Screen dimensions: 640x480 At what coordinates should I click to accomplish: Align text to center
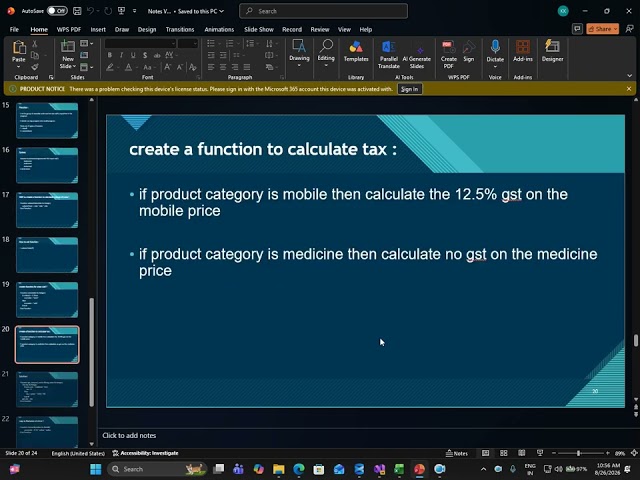pos(223,67)
